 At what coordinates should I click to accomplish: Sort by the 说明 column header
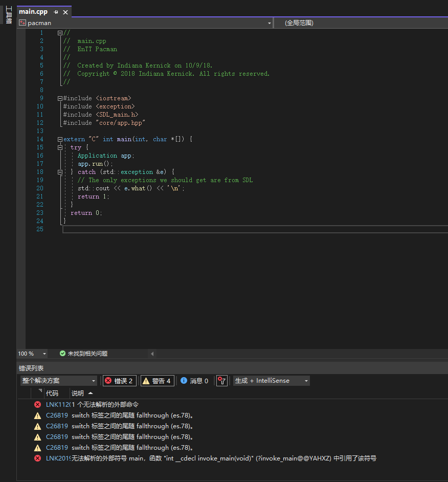77,393
